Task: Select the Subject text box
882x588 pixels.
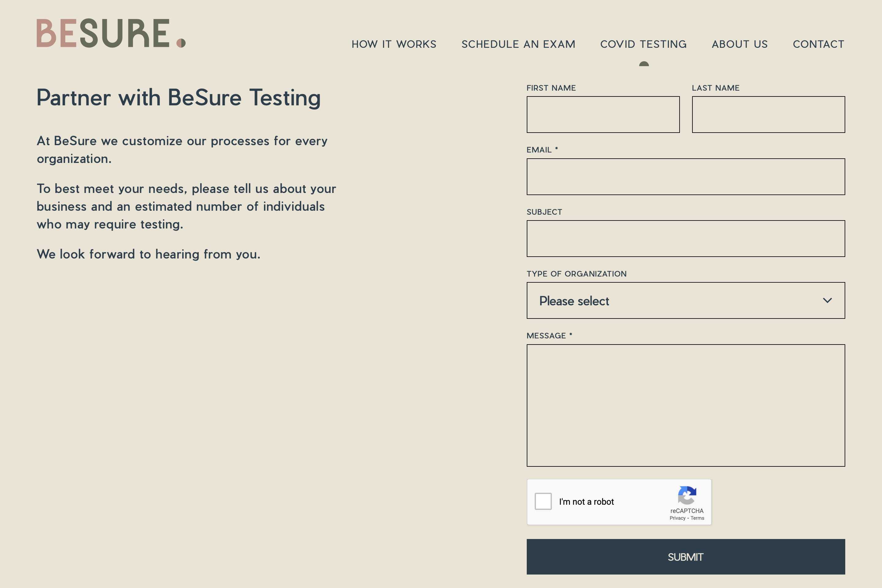Action: pyautogui.click(x=685, y=239)
